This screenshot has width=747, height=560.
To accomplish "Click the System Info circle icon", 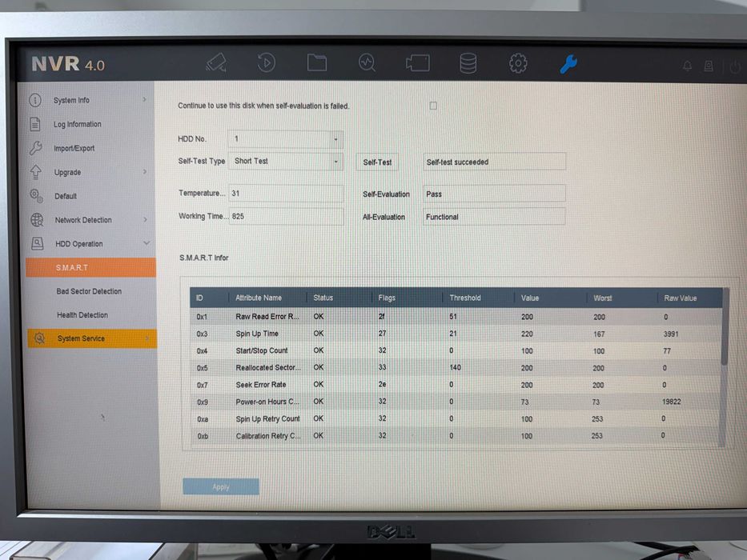I will (x=35, y=100).
